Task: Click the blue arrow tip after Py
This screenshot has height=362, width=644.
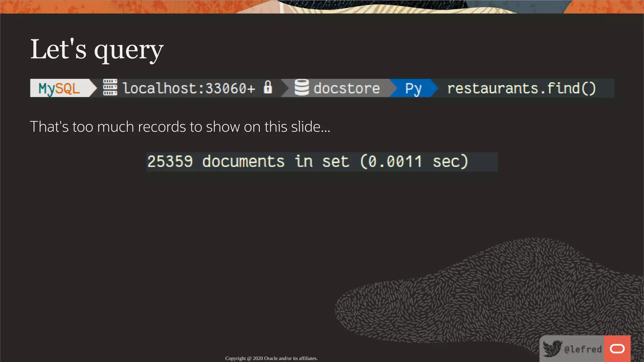Action: 435,88
